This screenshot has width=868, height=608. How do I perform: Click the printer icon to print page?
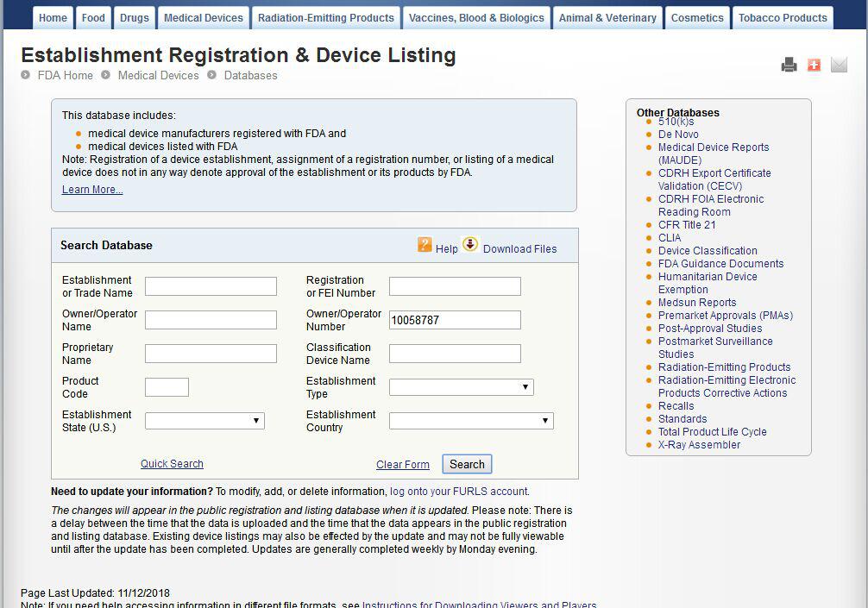tap(789, 65)
